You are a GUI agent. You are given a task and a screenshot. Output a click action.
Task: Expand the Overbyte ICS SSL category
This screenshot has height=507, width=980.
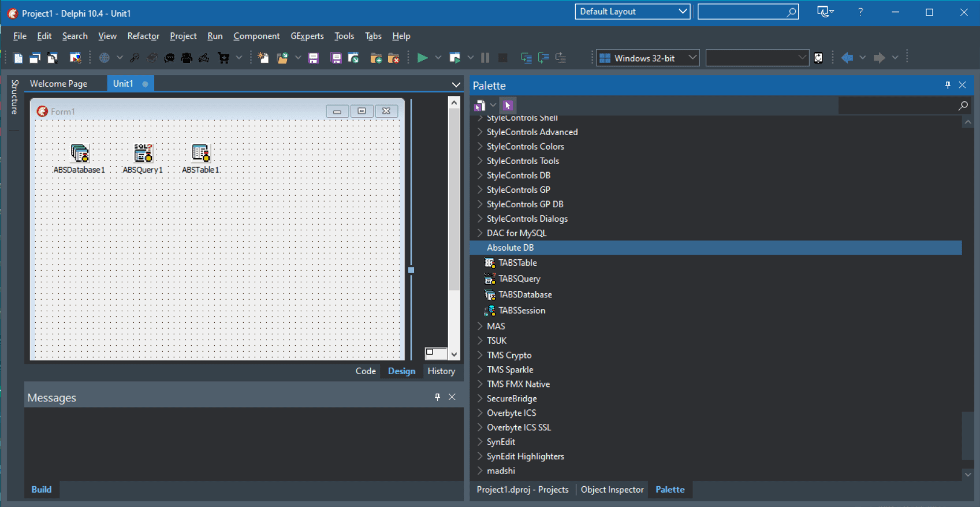pyautogui.click(x=480, y=427)
